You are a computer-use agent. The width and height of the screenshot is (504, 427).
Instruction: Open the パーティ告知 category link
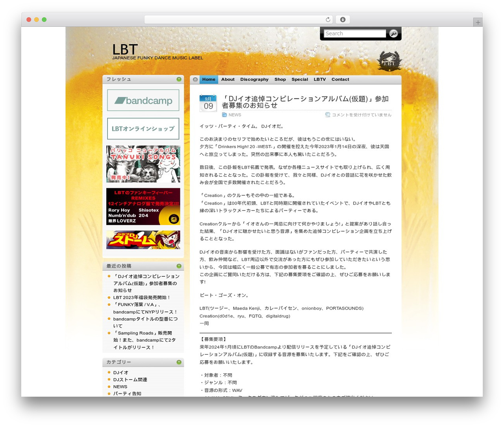(127, 394)
